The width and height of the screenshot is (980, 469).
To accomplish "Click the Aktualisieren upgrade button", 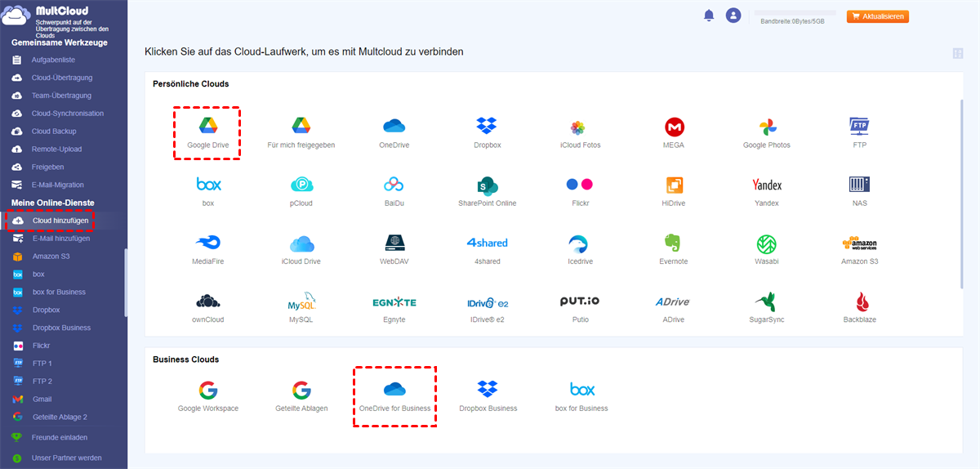I will point(878,16).
